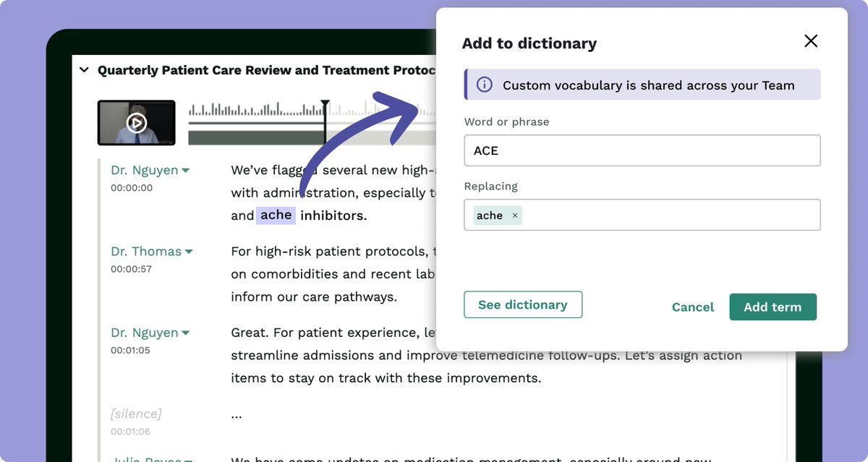Screen dimensions: 868x462
Task: Play the video thumbnail preview
Action: 137,123
